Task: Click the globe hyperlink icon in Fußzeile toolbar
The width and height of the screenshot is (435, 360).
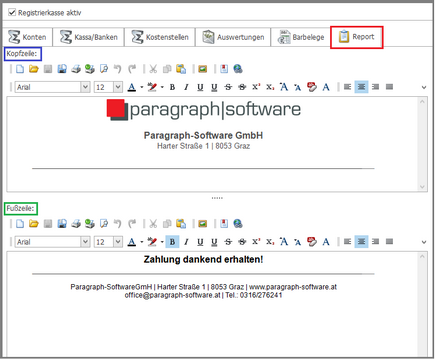Action: 238,224
